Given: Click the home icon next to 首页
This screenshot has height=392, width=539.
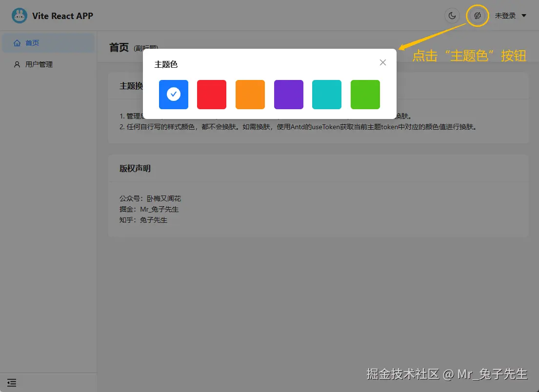Looking at the screenshot, I should click(18, 42).
